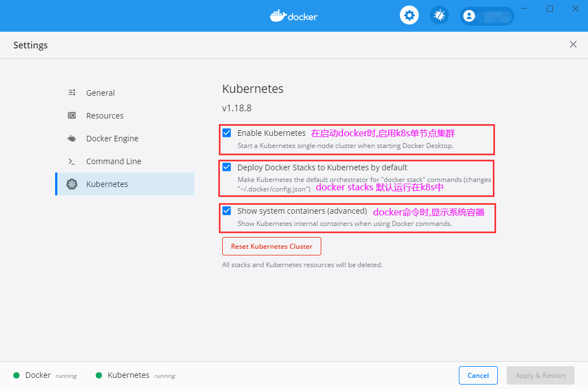Select the Kubernetes settings section
Screen dimensions: 588x389
tap(125, 184)
